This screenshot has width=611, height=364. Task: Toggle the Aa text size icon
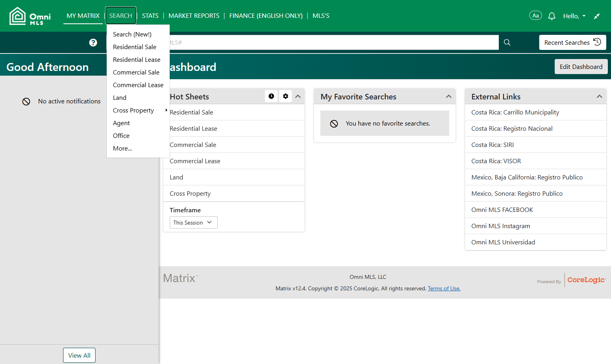click(536, 15)
